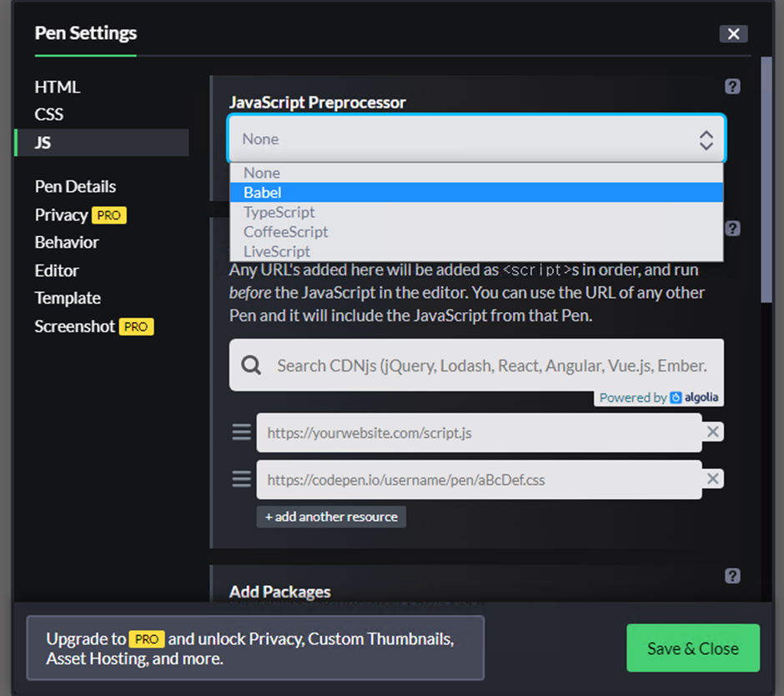Choose Babel in the preprocessor list

pyautogui.click(x=476, y=193)
